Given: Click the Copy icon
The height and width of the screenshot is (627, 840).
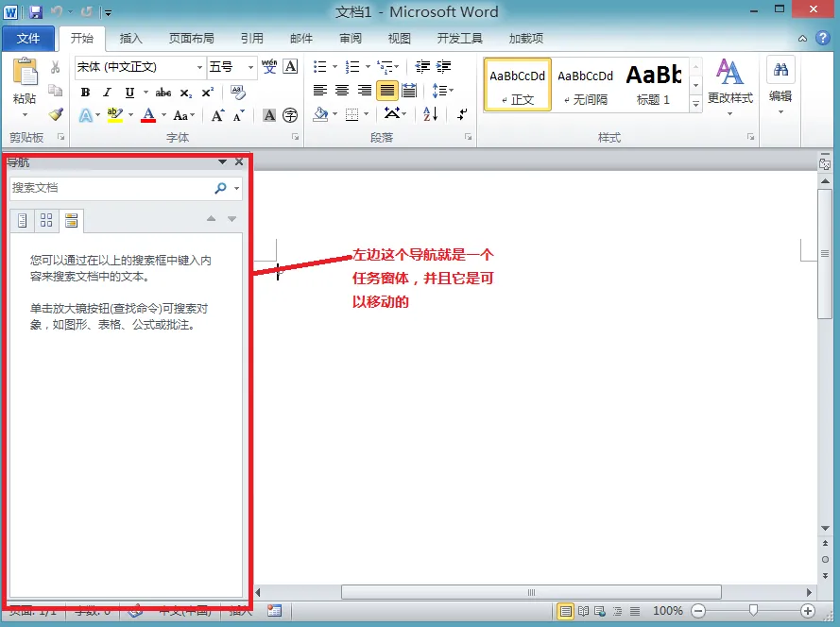Looking at the screenshot, I should [x=55, y=91].
